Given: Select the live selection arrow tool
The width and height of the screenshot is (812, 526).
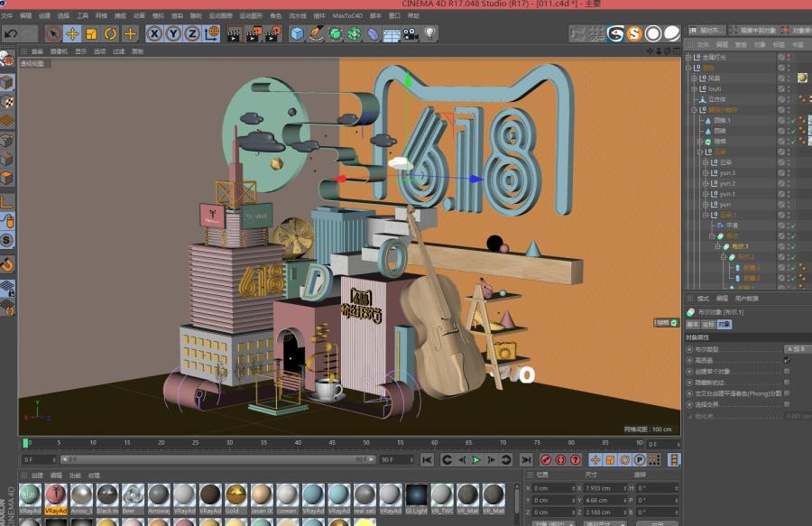Looking at the screenshot, I should click(53, 34).
